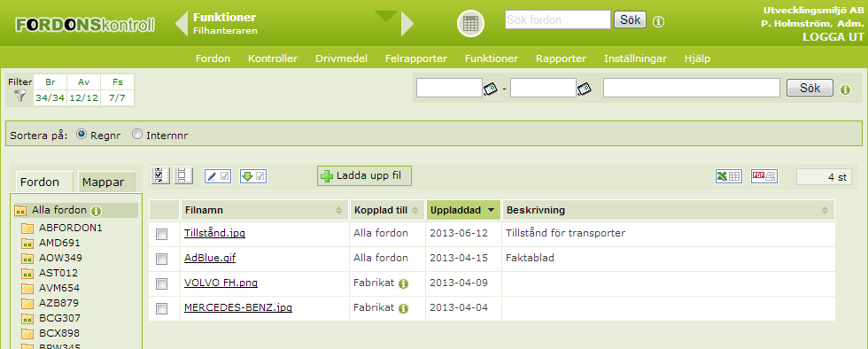This screenshot has height=349, width=868.
Task: Show info icon beside Alla fordon
Action: (x=96, y=211)
